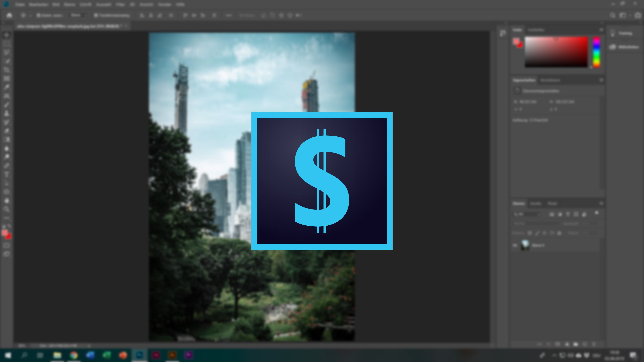Open the Fenster menu
This screenshot has width=644, height=362.
pos(165,5)
